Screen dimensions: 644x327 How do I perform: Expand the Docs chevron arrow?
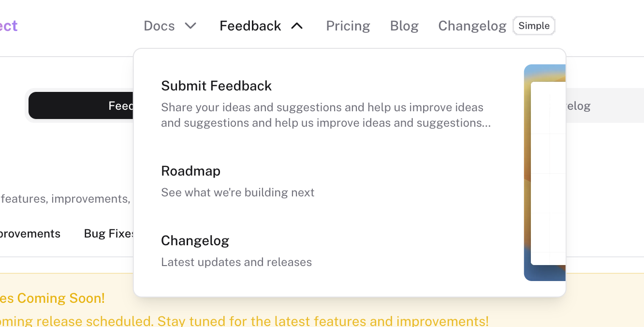[191, 26]
